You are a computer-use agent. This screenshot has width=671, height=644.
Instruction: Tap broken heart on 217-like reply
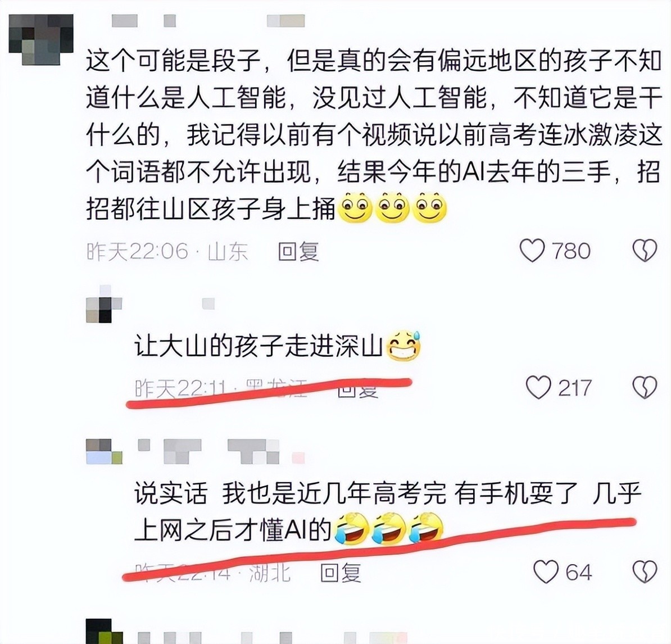point(645,387)
